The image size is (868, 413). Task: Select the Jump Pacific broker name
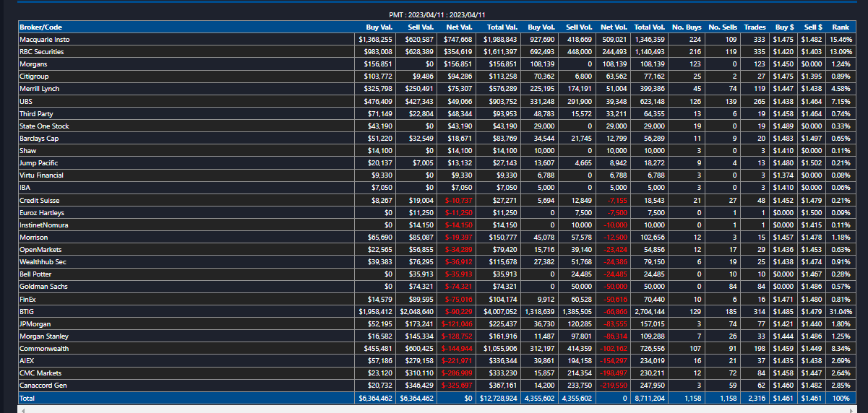click(x=38, y=162)
